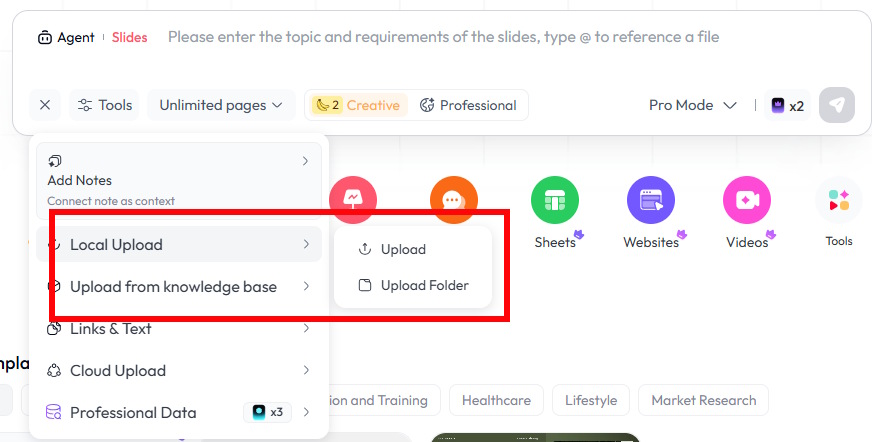Click the orange chat bubble icon

tap(453, 199)
